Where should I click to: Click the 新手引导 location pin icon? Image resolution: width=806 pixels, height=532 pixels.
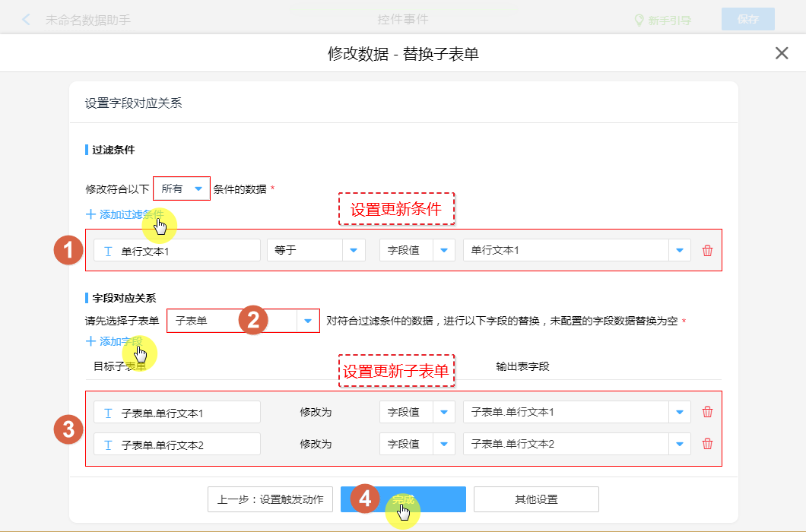pos(639,21)
